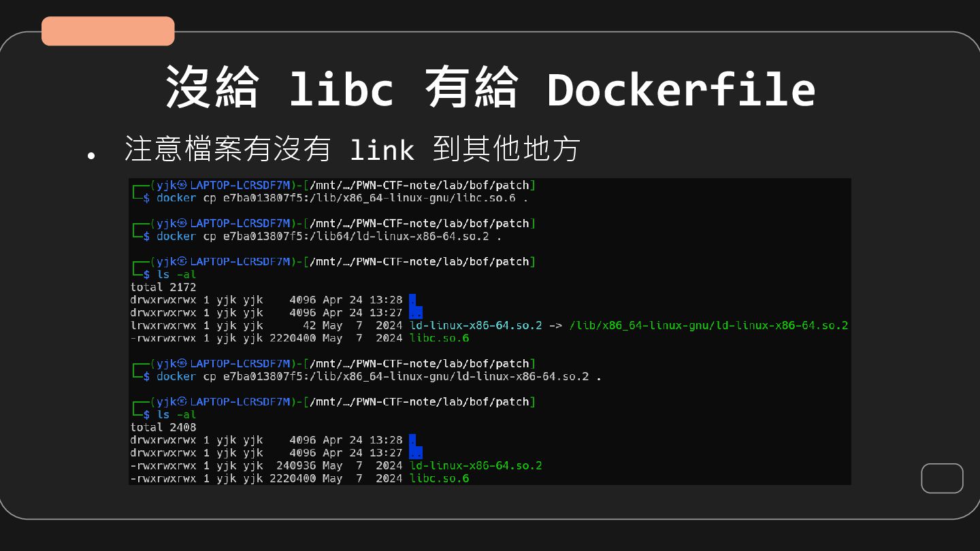Click the "ls -al" command before "total 2408"
The width and height of the screenshot is (980, 551).
176,414
